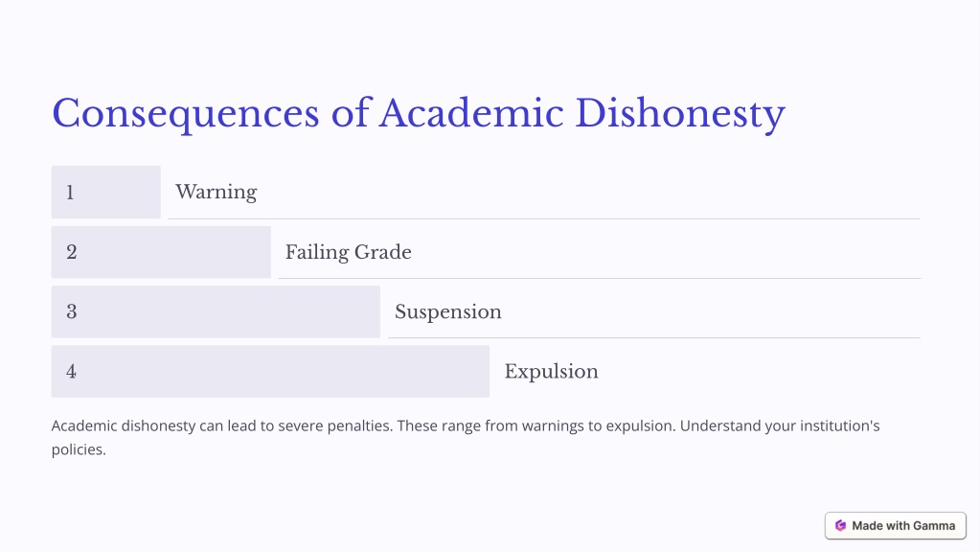Click the Suspension label
The image size is (980, 552).
point(448,311)
